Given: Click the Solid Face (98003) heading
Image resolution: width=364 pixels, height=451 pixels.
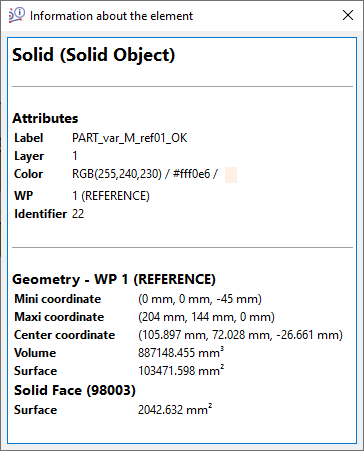Looking at the screenshot, I should [75, 390].
